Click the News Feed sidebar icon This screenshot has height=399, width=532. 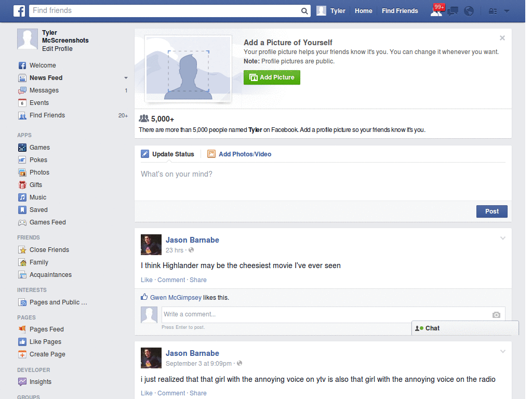point(22,78)
